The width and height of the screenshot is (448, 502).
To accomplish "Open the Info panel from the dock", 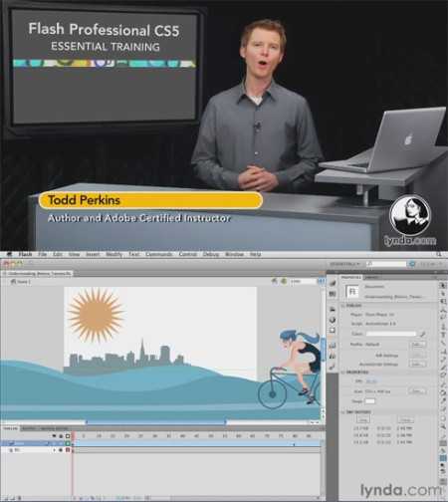I will (x=333, y=320).
